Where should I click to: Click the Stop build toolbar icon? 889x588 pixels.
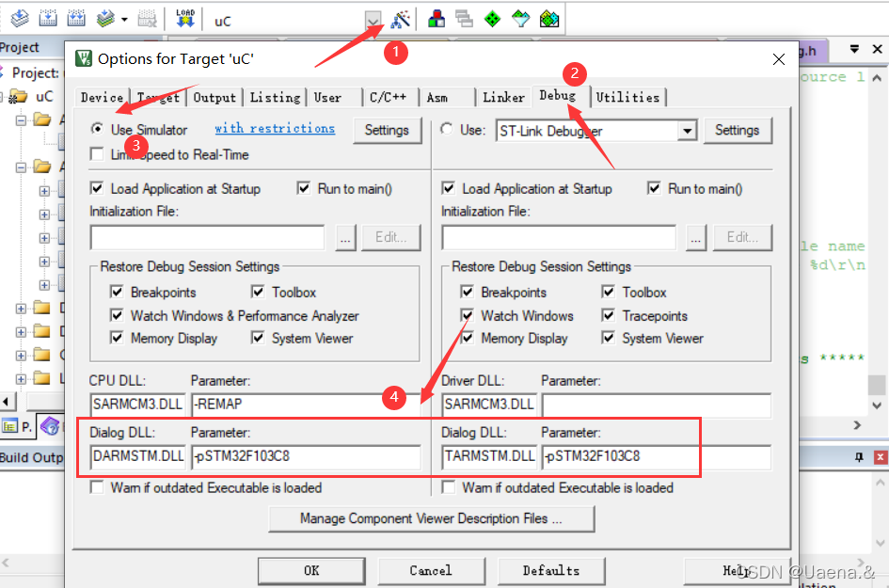tap(148, 19)
